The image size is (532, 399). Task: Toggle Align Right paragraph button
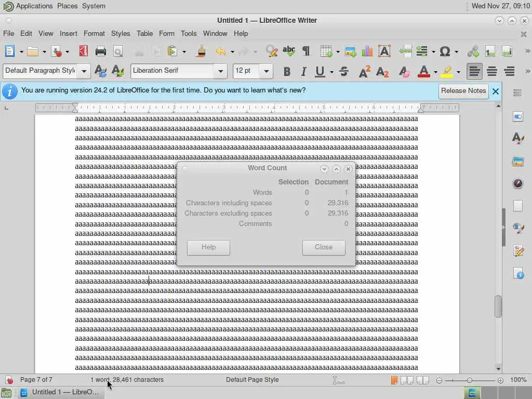(x=509, y=72)
